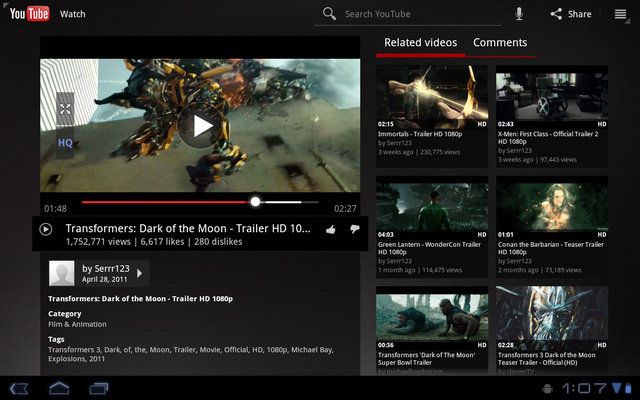Share this video

coord(571,14)
